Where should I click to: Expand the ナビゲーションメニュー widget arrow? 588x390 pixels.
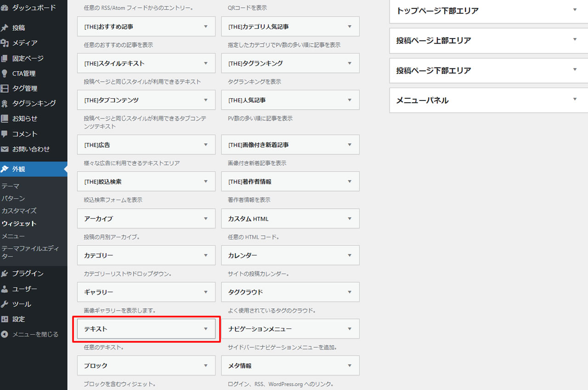click(350, 329)
